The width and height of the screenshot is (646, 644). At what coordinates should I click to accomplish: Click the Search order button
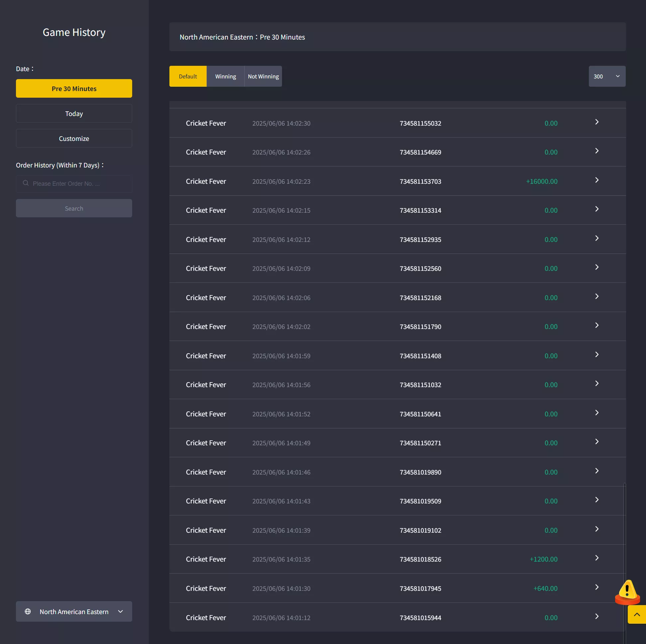[x=74, y=208]
